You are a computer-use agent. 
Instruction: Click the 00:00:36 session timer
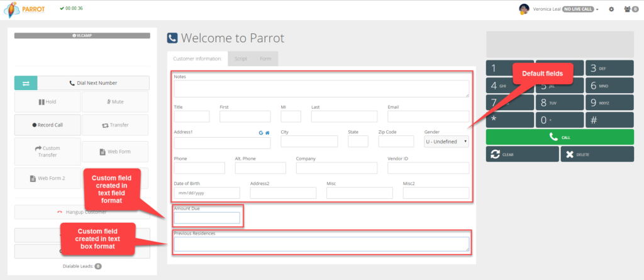point(71,8)
